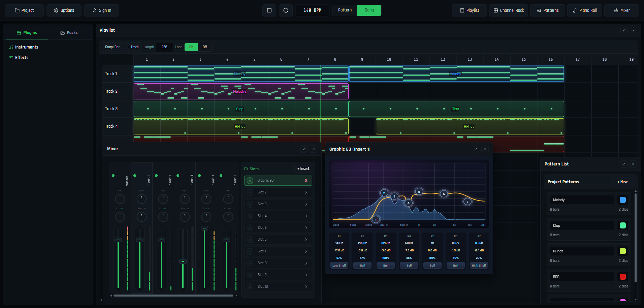
Task: Click the Insert 4 volume fader handle
Action: (x=204, y=228)
